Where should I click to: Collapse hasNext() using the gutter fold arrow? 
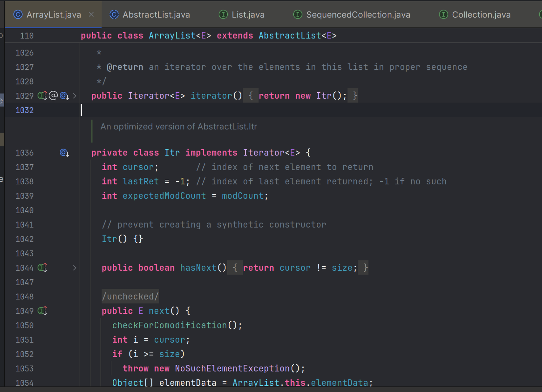click(x=75, y=268)
